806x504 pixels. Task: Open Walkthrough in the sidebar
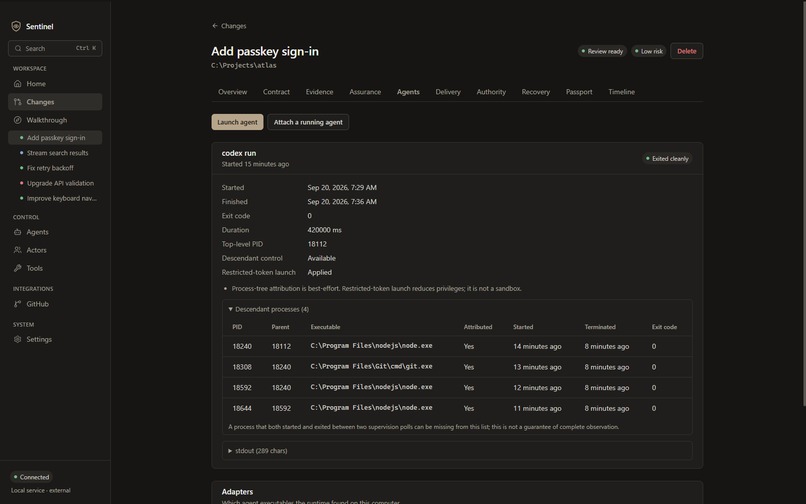click(55, 120)
